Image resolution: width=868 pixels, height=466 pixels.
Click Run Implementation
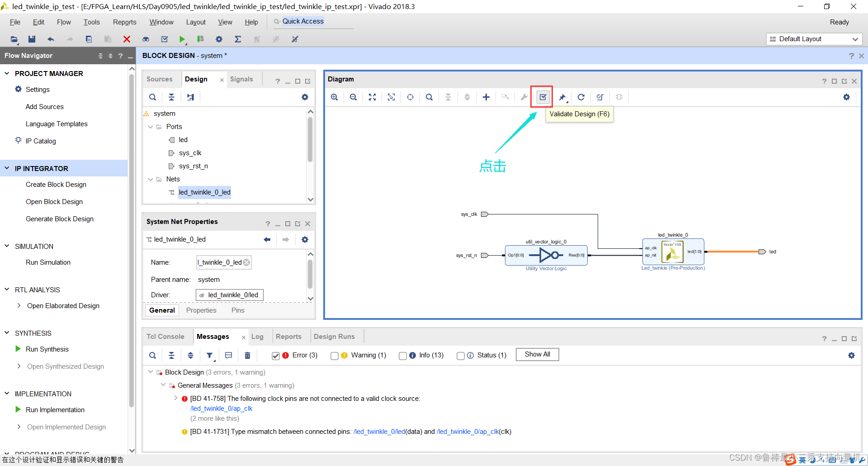coord(55,410)
